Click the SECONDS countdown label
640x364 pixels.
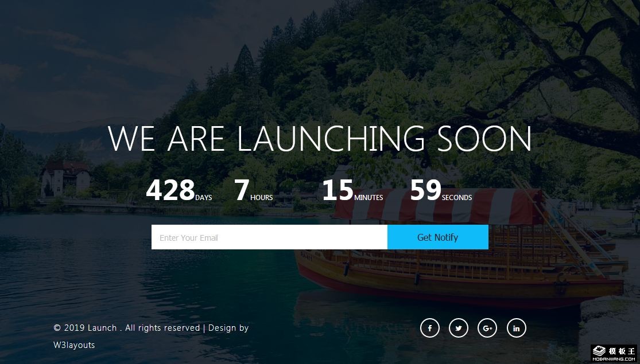pos(457,198)
